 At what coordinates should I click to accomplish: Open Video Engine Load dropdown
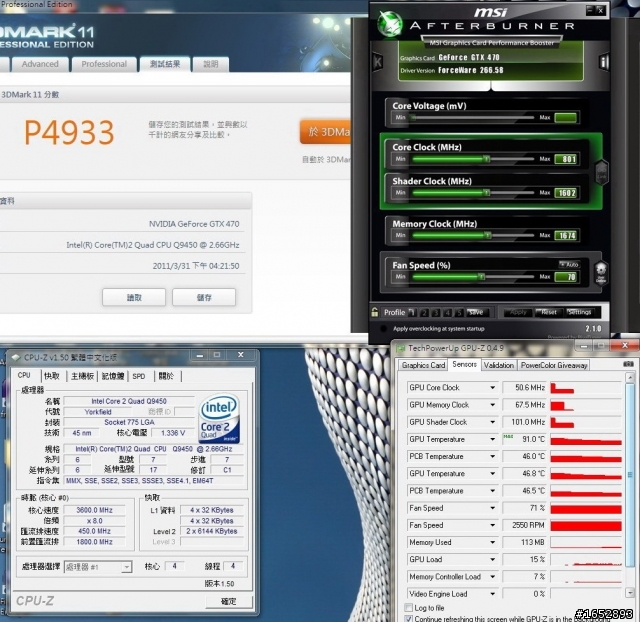[x=493, y=594]
